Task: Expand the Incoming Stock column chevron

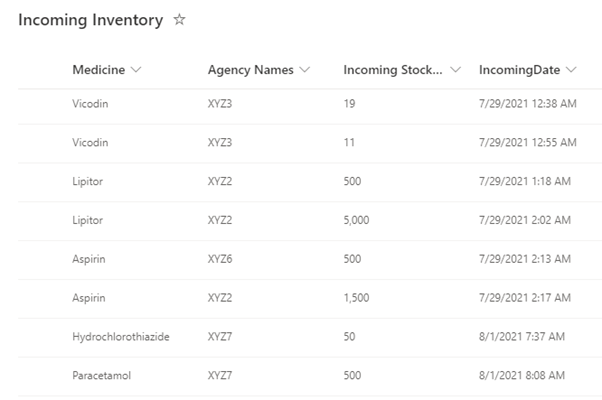Action: point(455,70)
